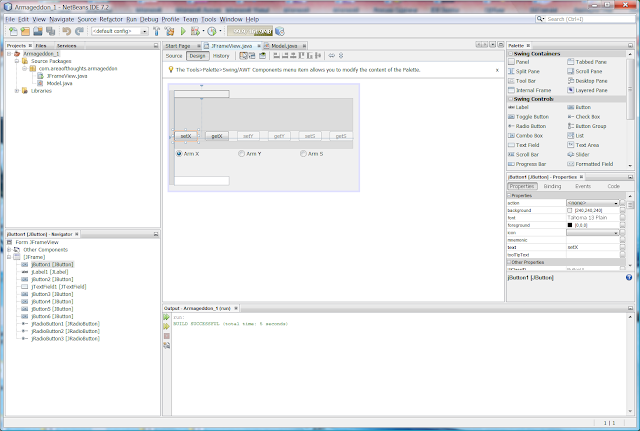Switch to the Model.java editor tab
640x431 pixels.
pos(284,46)
